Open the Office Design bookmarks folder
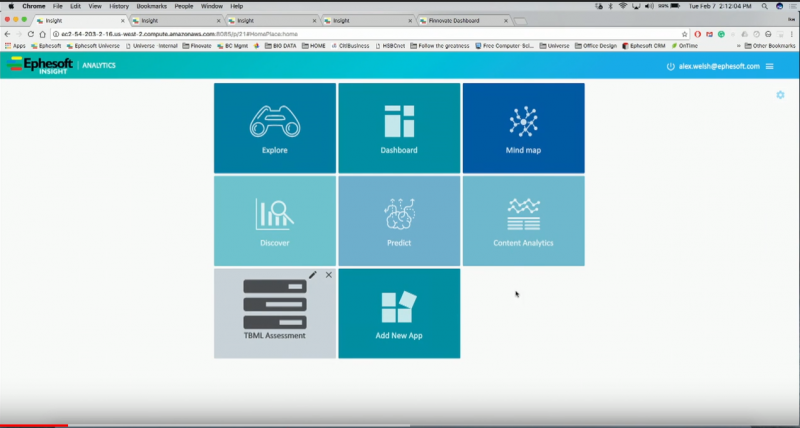The height and width of the screenshot is (428, 800). click(596, 46)
